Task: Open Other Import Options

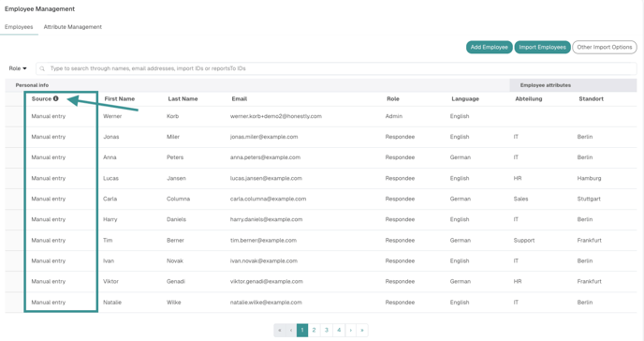Action: click(x=605, y=47)
